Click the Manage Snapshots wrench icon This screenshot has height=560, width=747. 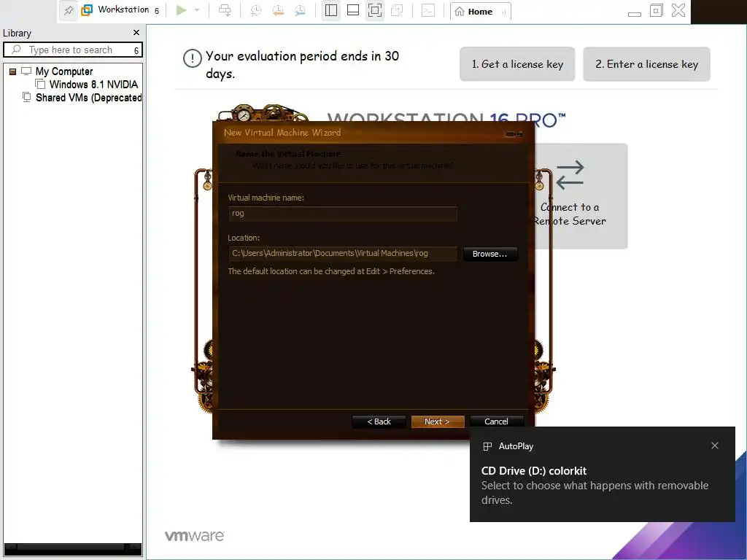pyautogui.click(x=300, y=10)
